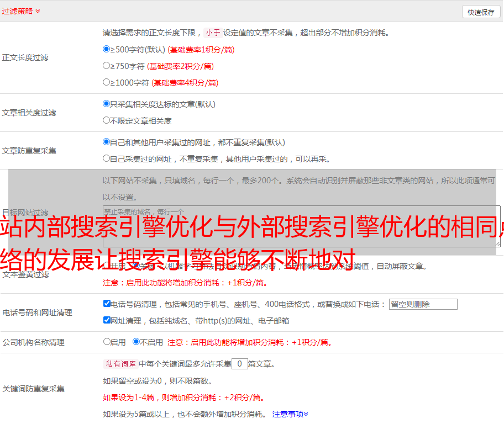Expand the 注意事项 notes link
This screenshot has width=504, height=424.
pos(290,414)
